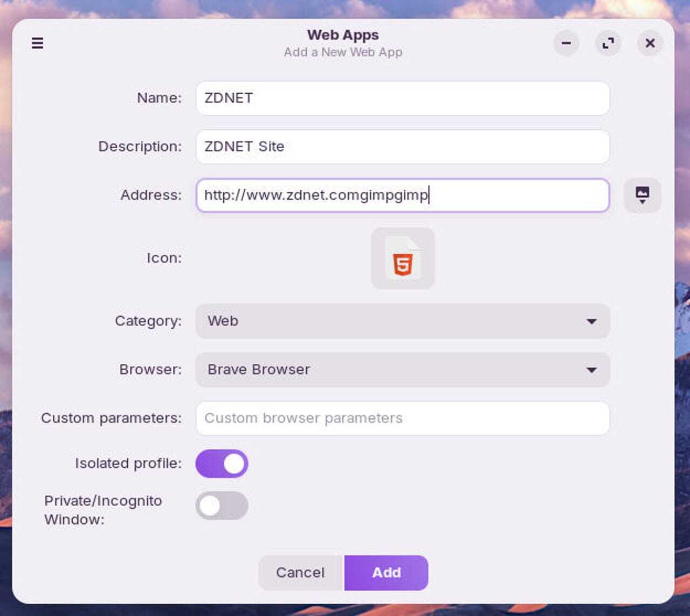Click the Cancel button
Screen dimensions: 690x616
point(300,573)
